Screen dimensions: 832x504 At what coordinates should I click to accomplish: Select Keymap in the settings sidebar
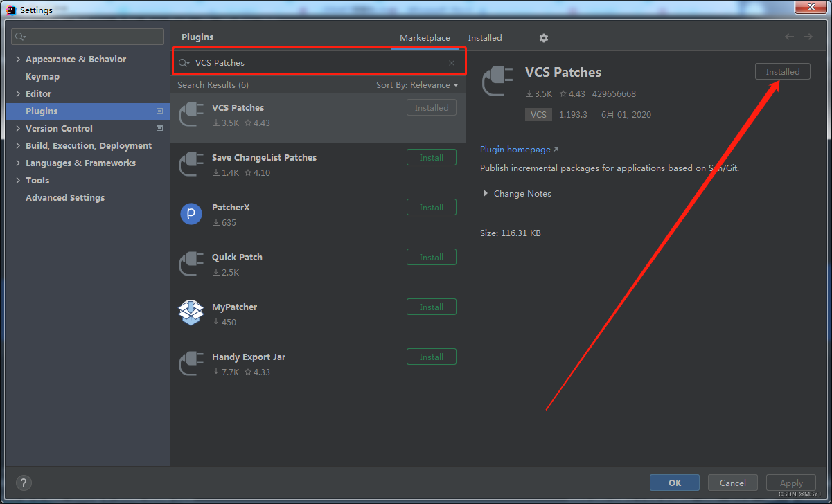(42, 76)
